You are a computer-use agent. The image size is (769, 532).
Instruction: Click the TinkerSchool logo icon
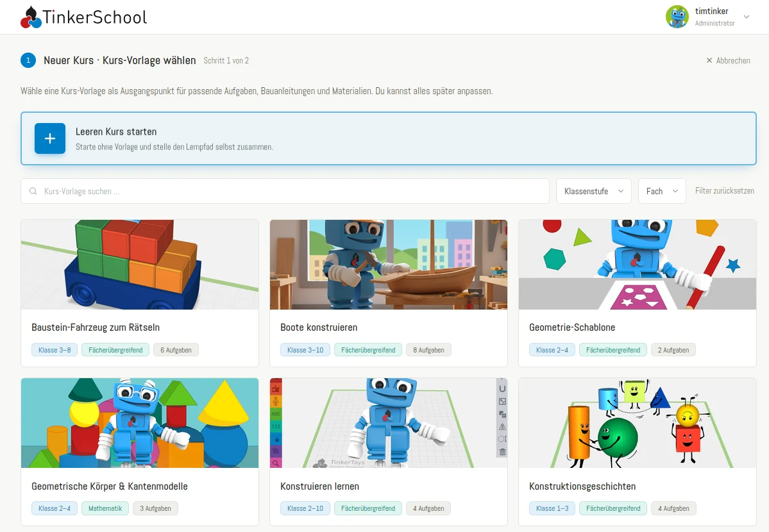click(31, 18)
